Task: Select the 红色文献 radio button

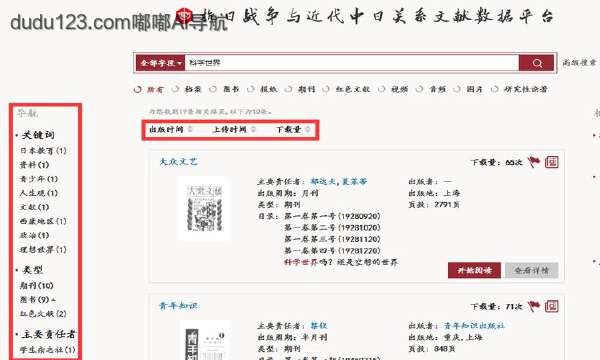Action: [x=326, y=89]
